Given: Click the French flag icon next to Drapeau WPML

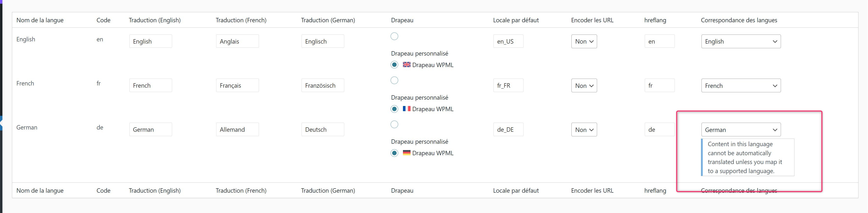Looking at the screenshot, I should click(x=407, y=109).
